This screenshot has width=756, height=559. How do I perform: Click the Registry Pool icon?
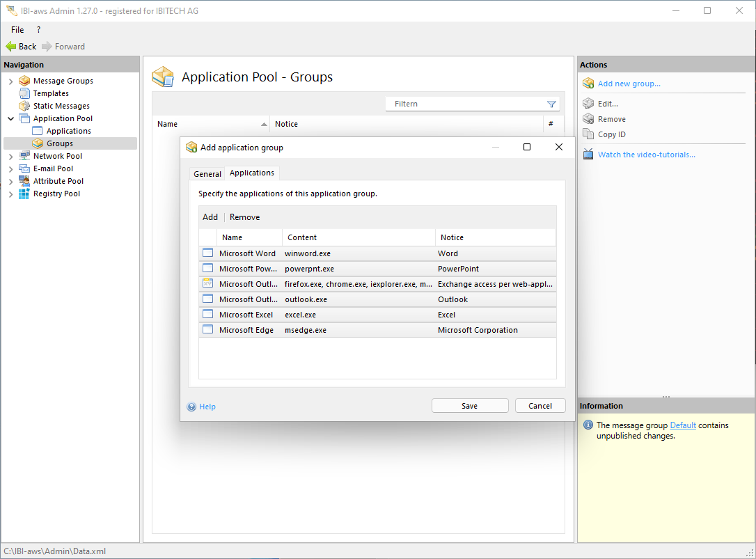point(24,194)
